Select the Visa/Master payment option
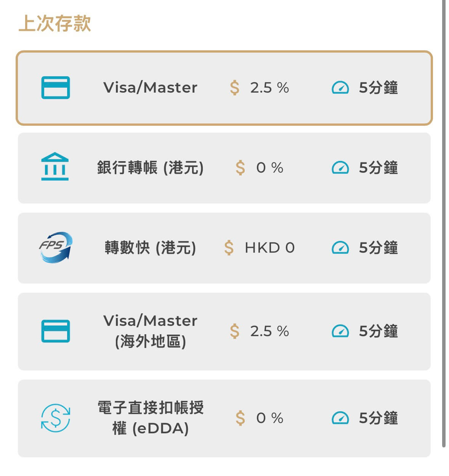This screenshot has height=476, width=449. tap(224, 88)
